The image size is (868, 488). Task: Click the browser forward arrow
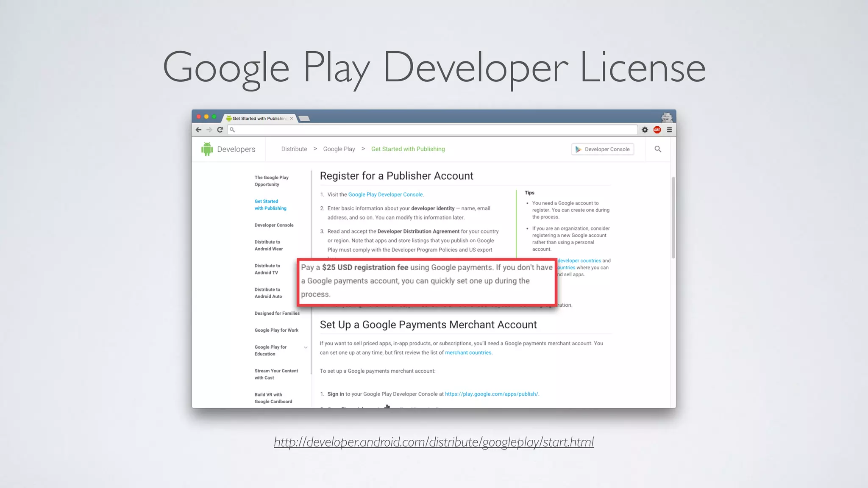pos(209,130)
